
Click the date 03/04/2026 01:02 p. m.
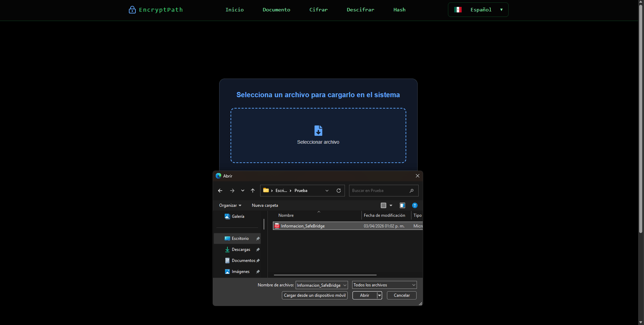point(384,226)
